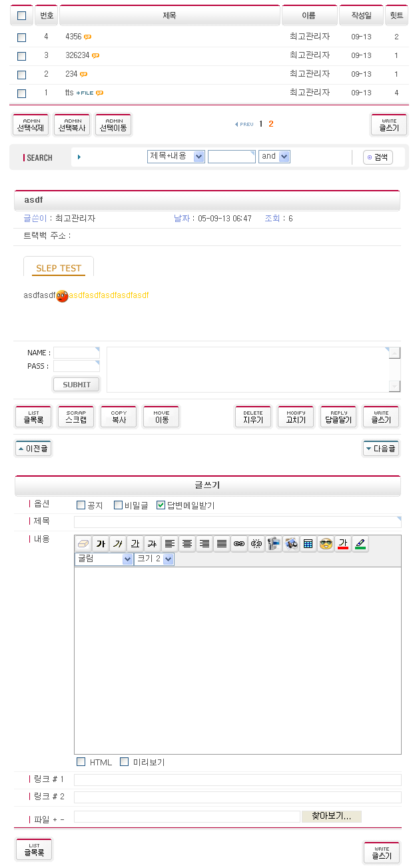Viewport: 419px width, 868px height.
Task: Click the 찾아보기 file browse button
Action: [x=331, y=816]
